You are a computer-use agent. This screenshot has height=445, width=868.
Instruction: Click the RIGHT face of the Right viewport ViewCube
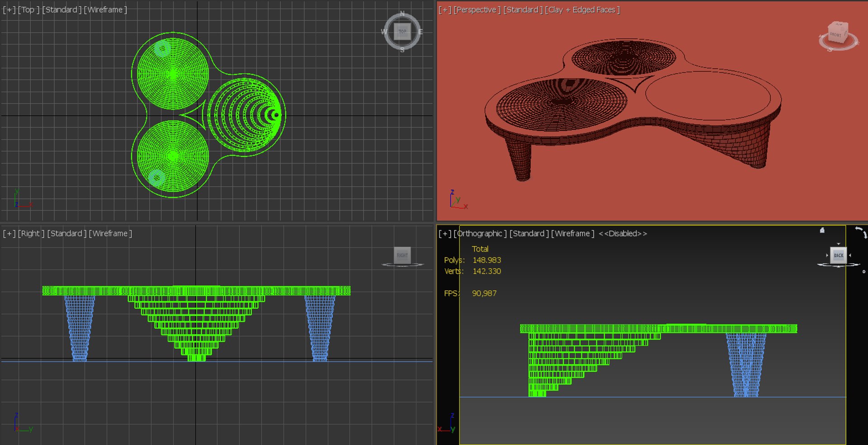coord(402,255)
